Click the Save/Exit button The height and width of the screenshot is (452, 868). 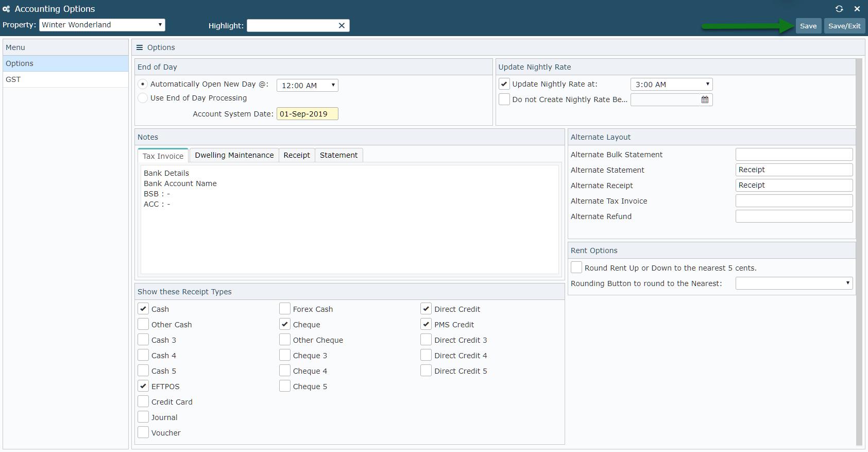click(844, 26)
